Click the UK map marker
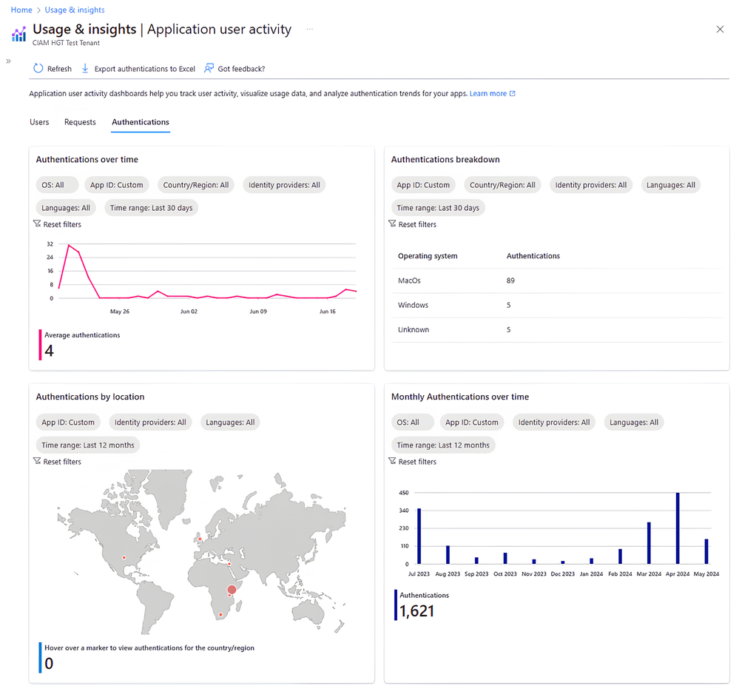The image size is (739, 700). (200, 539)
